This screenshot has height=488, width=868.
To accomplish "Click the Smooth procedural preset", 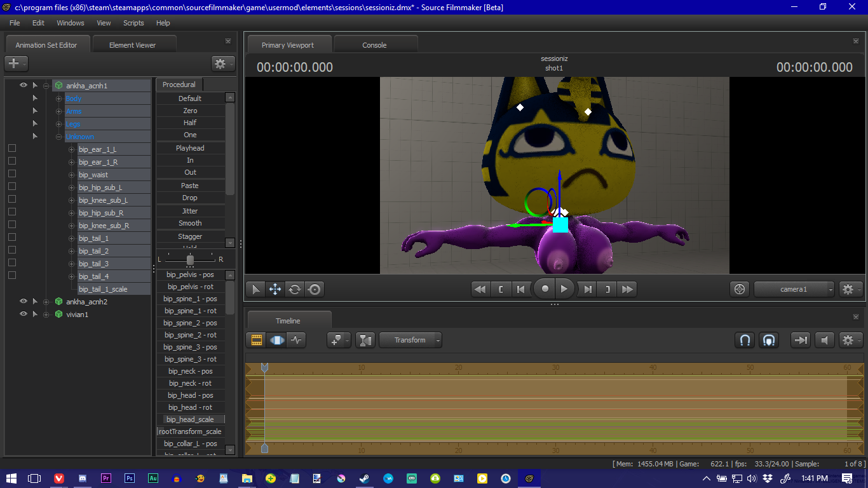I will [x=190, y=223].
